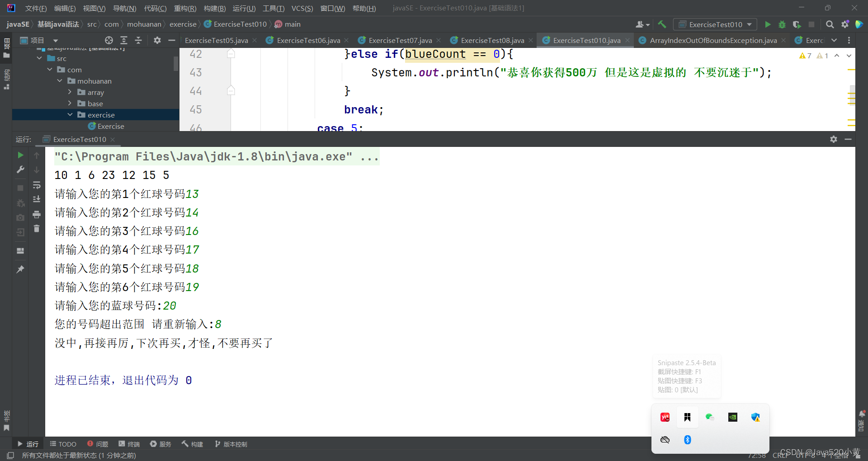Debug ExerciseTest010 with the bug icon

coord(782,24)
